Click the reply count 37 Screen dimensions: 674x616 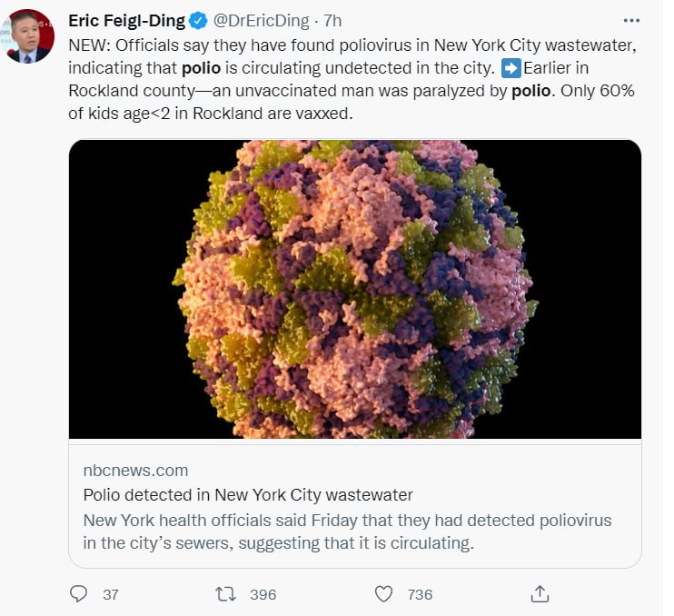(111, 595)
